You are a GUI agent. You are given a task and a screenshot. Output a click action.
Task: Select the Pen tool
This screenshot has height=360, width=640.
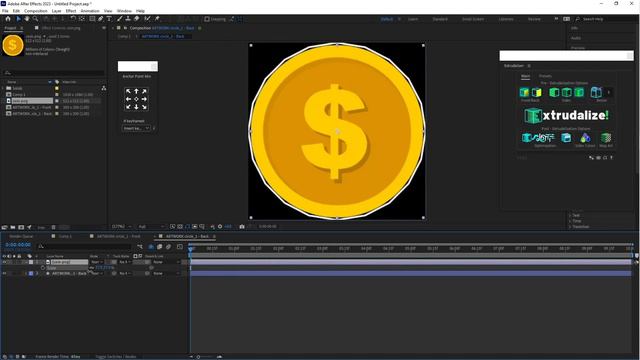[100, 19]
